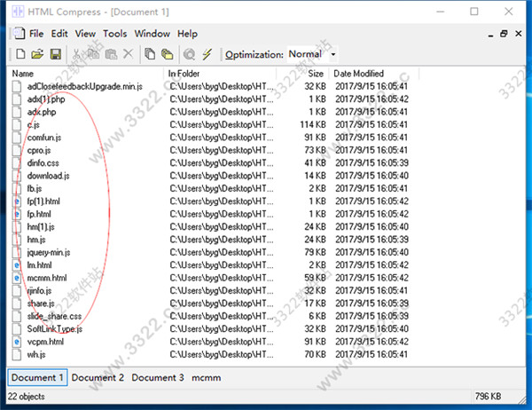
Task: Click HTML Compress app icon in title bar
Action: tap(18, 12)
